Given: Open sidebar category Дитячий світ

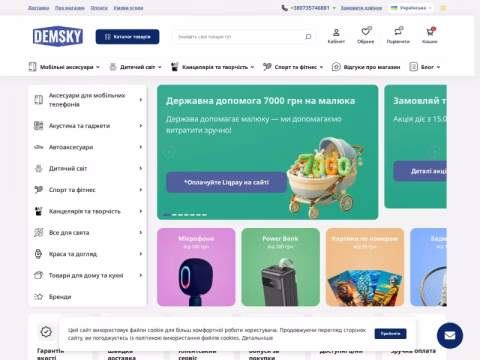Looking at the screenshot, I should [68, 169].
